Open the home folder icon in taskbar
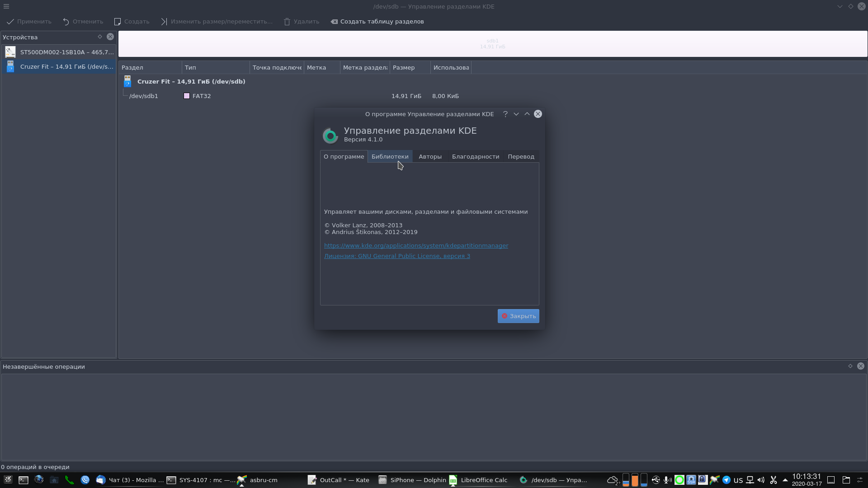The width and height of the screenshot is (868, 488). [x=54, y=480]
